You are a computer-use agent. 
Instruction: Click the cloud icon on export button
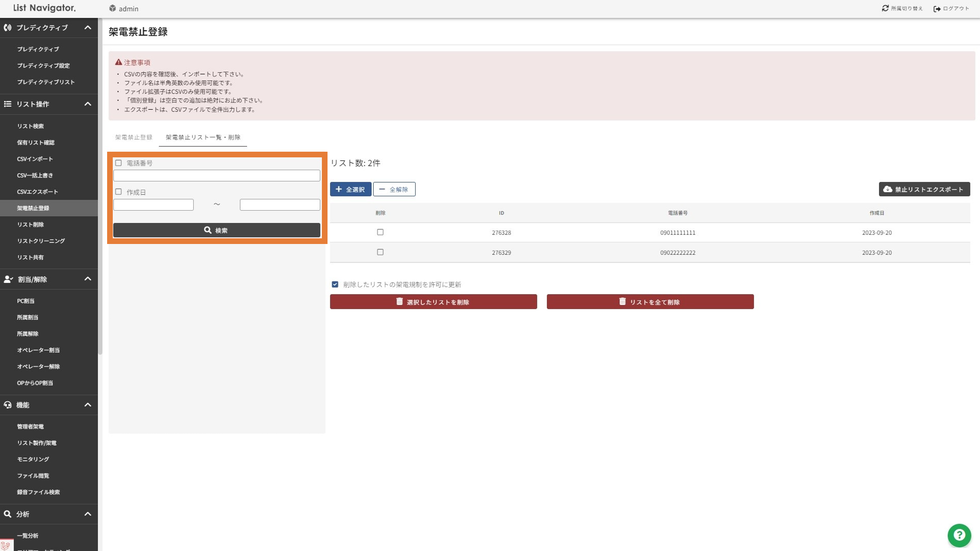888,189
